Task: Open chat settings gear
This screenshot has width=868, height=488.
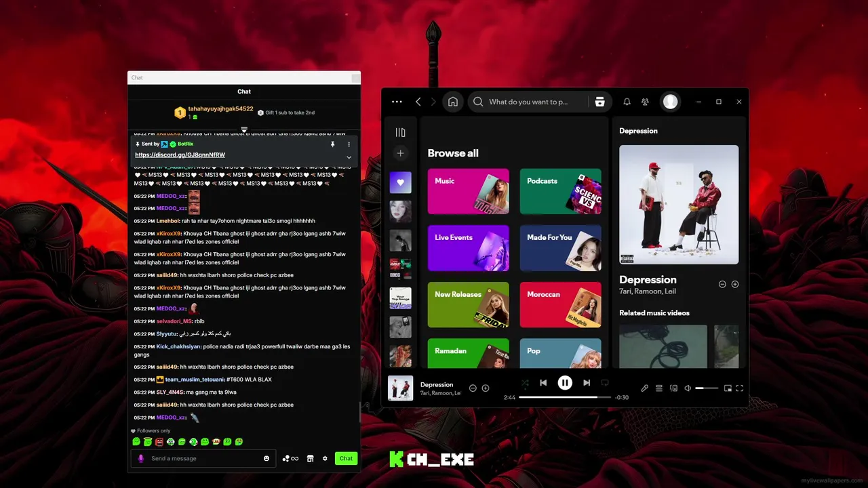Action: [325, 459]
